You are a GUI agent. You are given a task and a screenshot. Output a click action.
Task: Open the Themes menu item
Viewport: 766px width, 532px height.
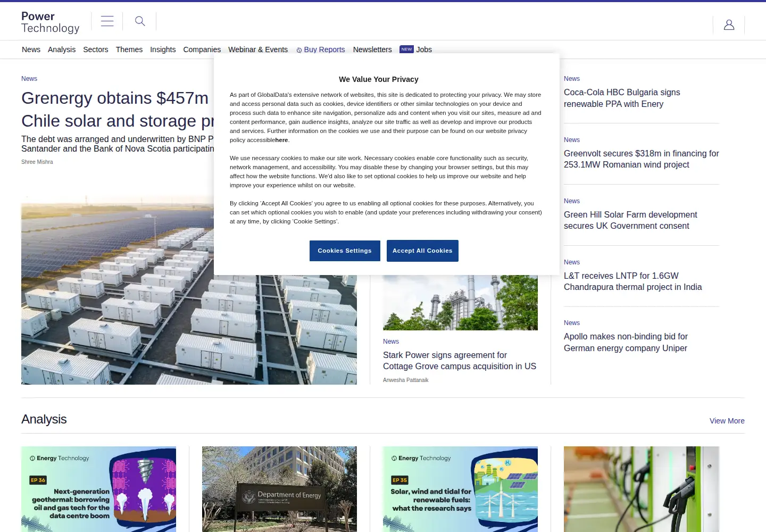point(129,49)
